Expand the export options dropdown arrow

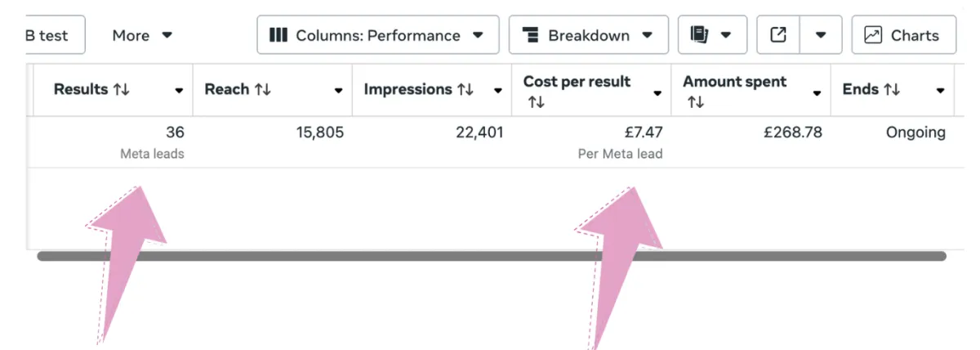[x=821, y=35]
